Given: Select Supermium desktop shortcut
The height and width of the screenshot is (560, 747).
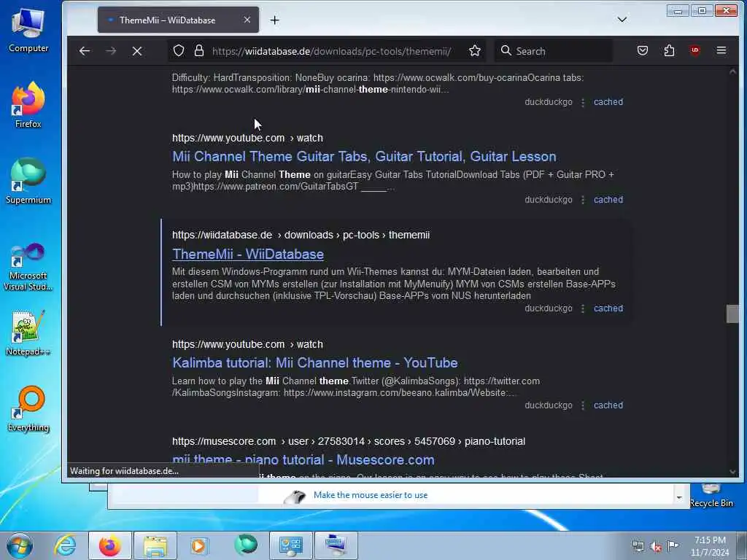Looking at the screenshot, I should [x=28, y=182].
